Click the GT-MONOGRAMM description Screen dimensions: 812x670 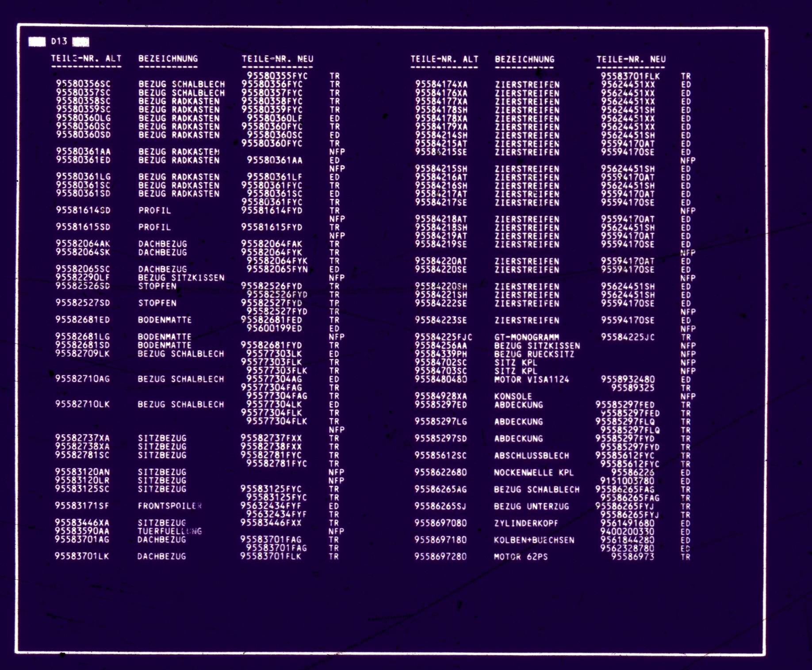coord(527,337)
